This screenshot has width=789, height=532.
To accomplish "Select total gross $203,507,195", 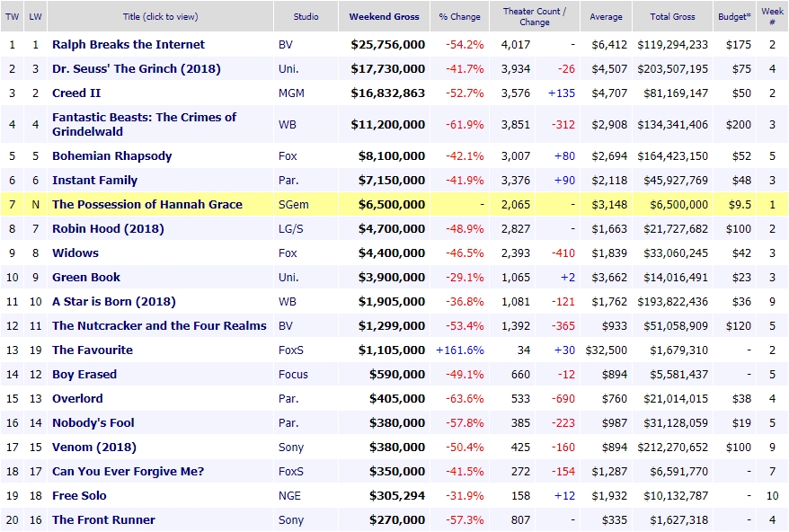I will 672,68.
